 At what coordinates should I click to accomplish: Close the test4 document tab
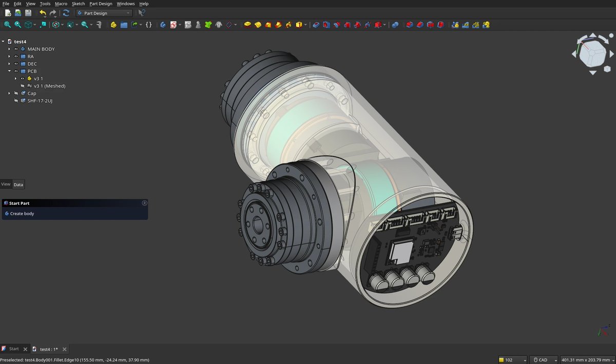[x=65, y=349]
